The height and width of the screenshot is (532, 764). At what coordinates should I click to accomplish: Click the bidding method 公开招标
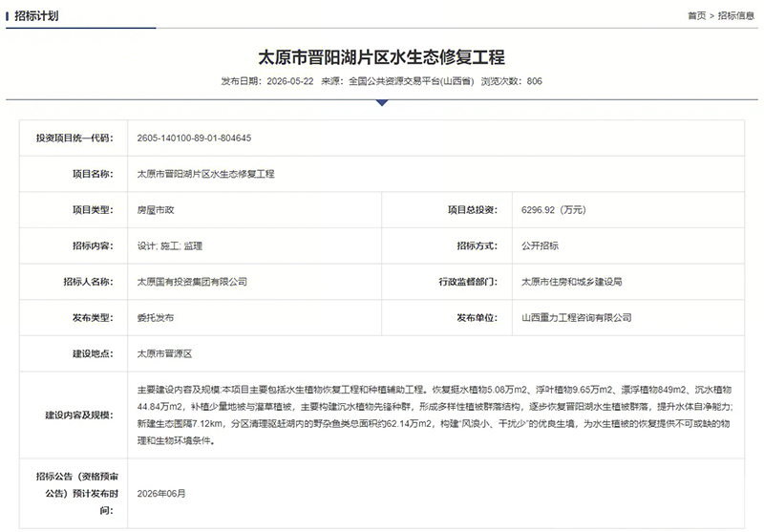pos(540,246)
